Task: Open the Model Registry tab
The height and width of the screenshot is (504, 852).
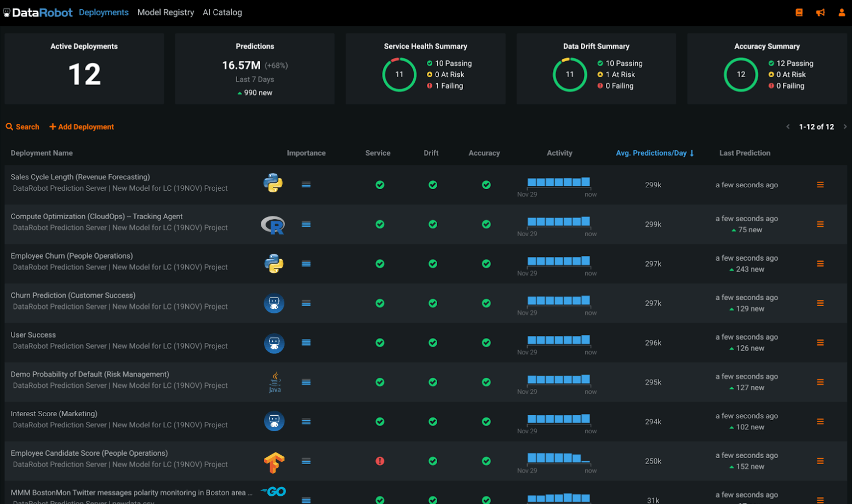Action: [165, 12]
